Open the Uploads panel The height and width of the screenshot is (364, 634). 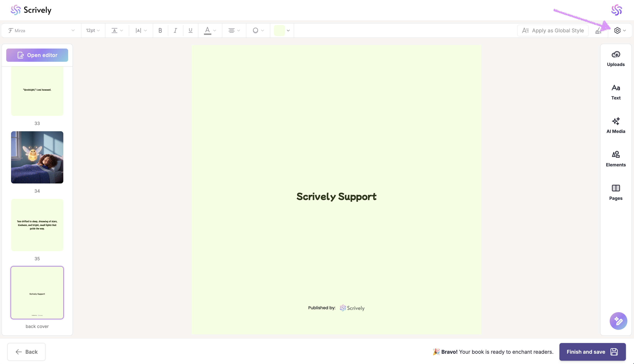615,59
